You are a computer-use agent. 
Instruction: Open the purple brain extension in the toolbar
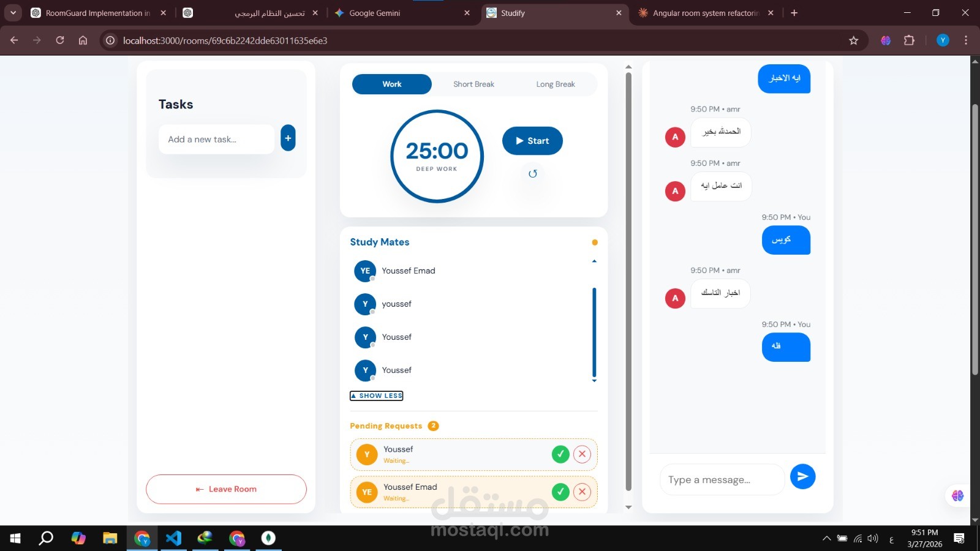pos(886,40)
